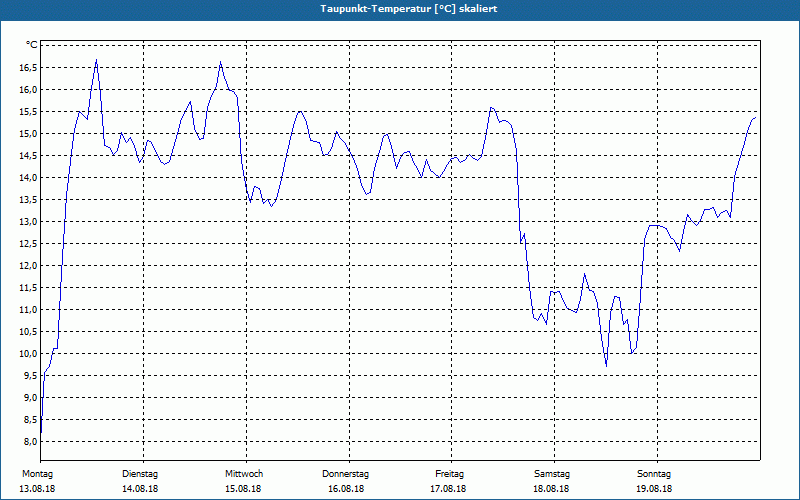Select the 15,0 y-axis value
800x500 pixels.
click(x=28, y=134)
